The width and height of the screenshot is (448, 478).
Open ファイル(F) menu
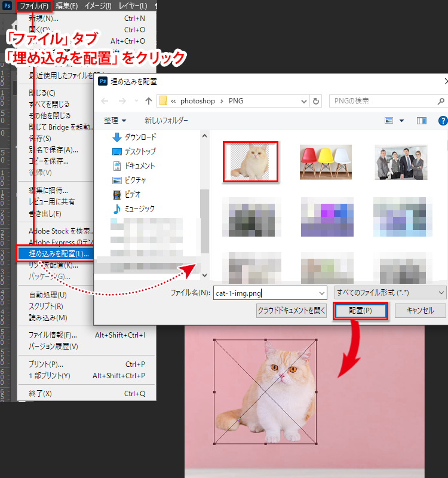pos(34,6)
